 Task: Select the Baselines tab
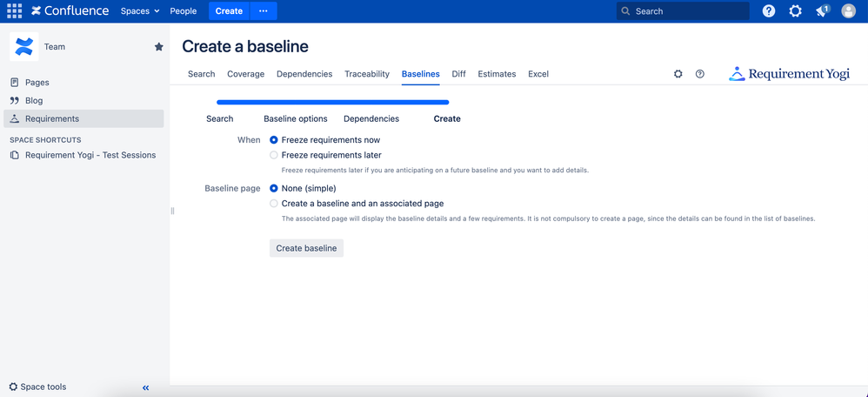click(x=421, y=74)
